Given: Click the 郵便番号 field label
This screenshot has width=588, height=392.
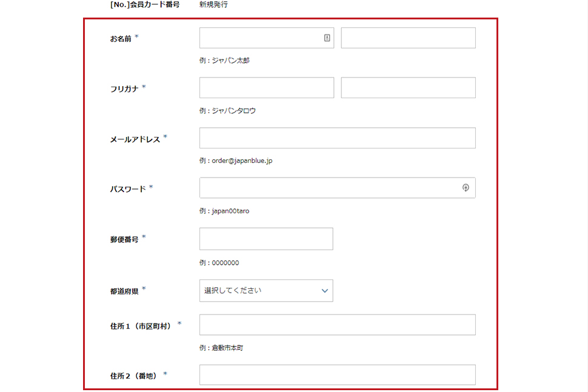Looking at the screenshot, I should [124, 239].
